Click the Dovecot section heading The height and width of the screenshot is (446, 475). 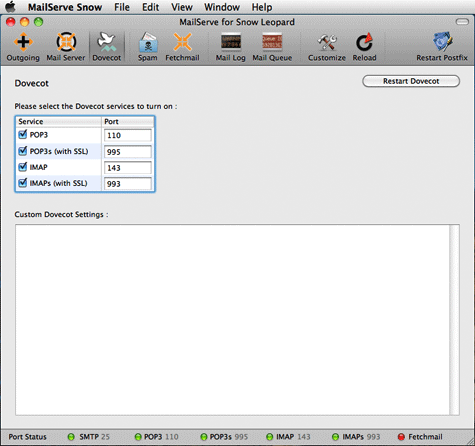[32, 83]
